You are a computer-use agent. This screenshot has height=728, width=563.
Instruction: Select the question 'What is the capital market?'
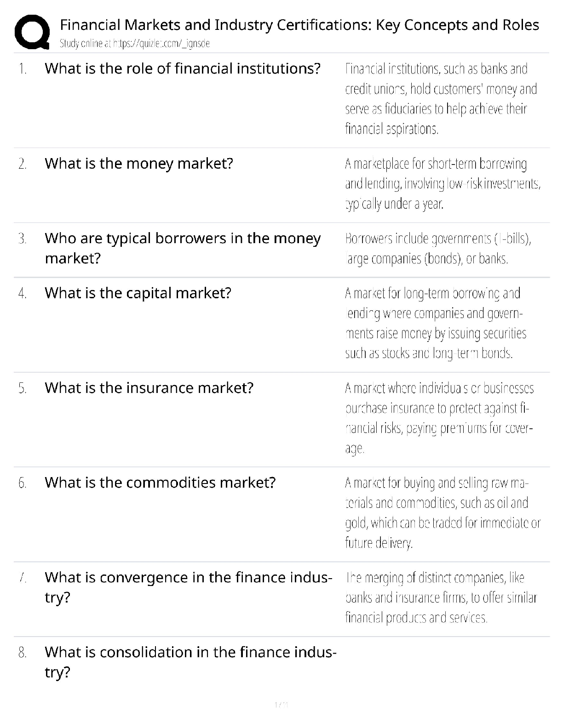(x=138, y=293)
